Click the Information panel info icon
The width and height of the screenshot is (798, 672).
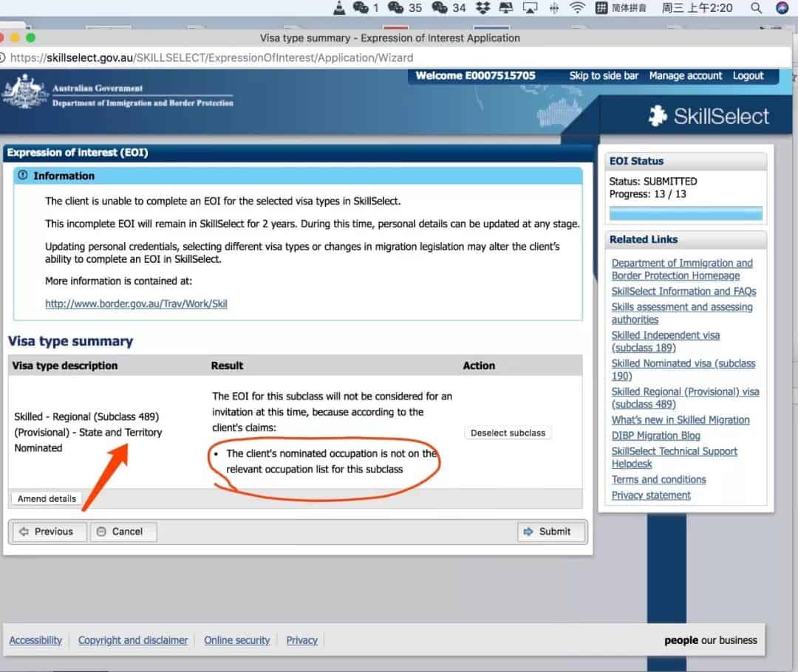point(23,175)
